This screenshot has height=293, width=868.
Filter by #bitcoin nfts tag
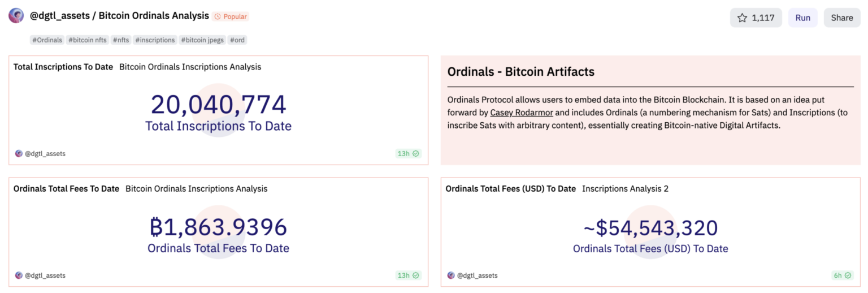click(x=88, y=40)
